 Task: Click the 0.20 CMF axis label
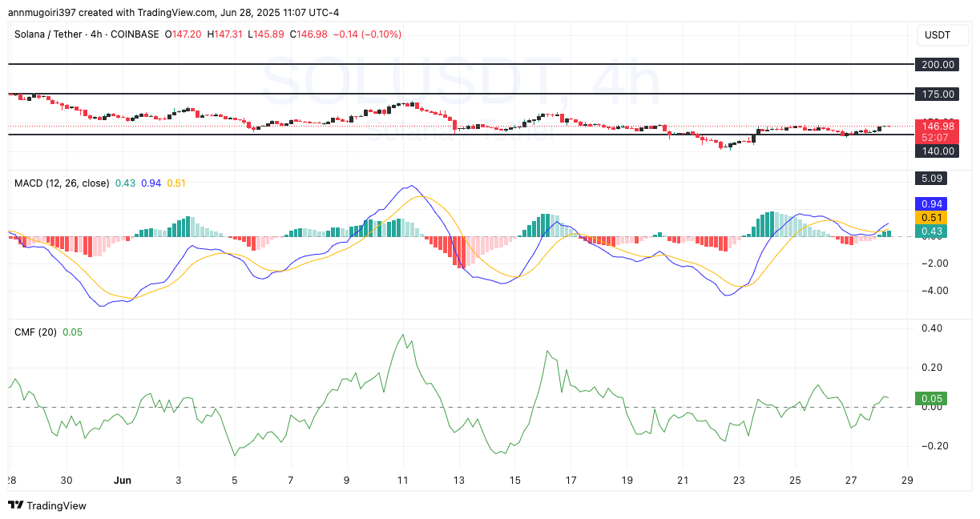coord(932,368)
